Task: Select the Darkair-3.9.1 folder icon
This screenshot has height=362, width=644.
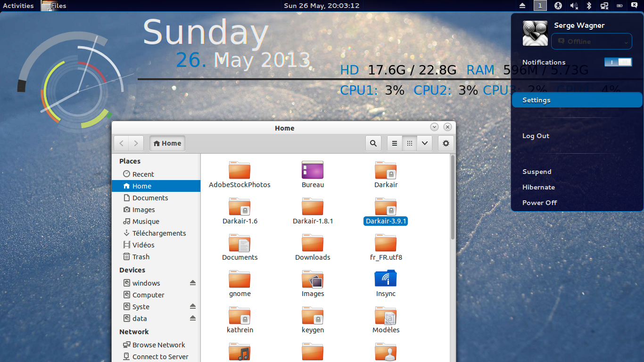Action: coord(386,206)
